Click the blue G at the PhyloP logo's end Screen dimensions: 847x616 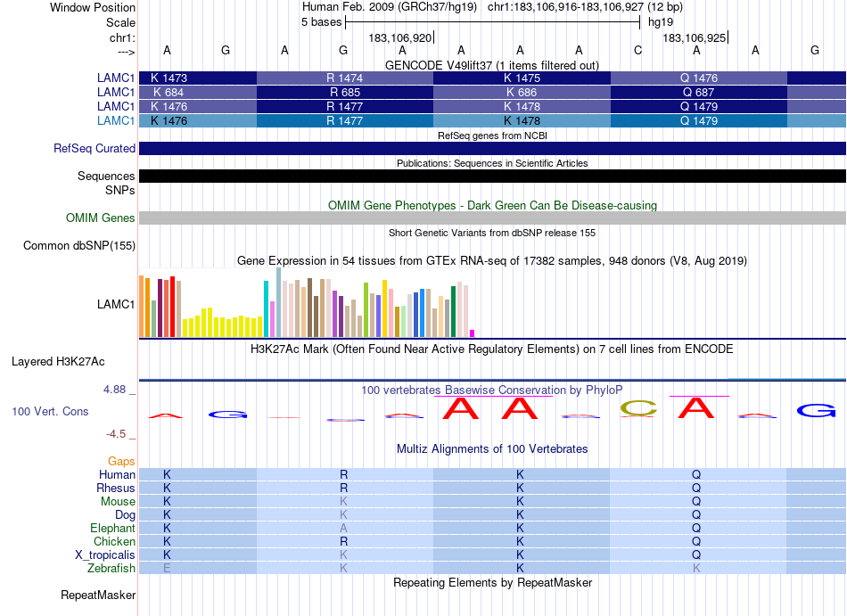point(816,411)
